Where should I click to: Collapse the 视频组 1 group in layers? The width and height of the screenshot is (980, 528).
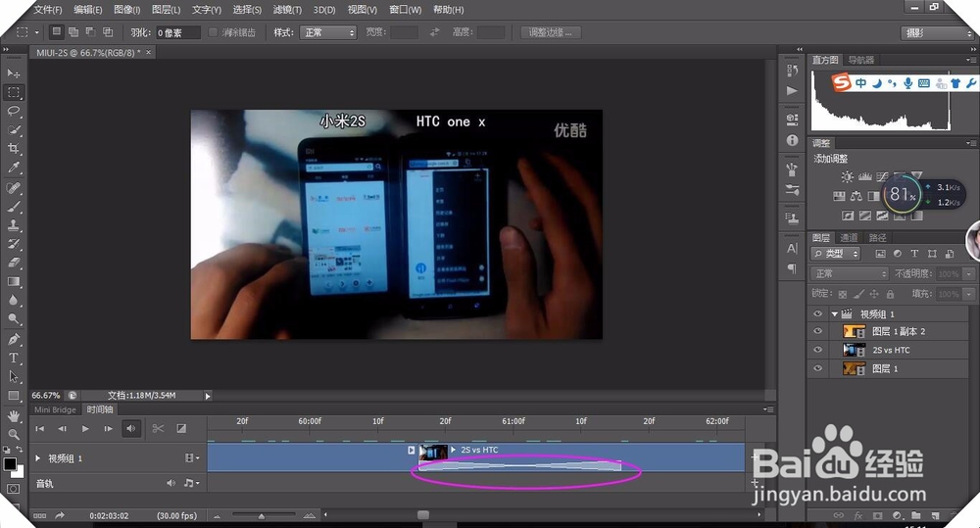click(x=834, y=313)
